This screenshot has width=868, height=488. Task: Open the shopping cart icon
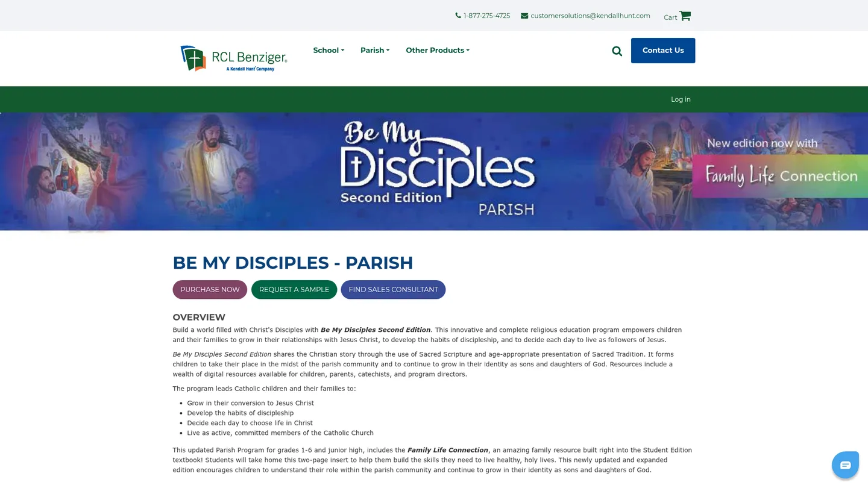pos(685,16)
